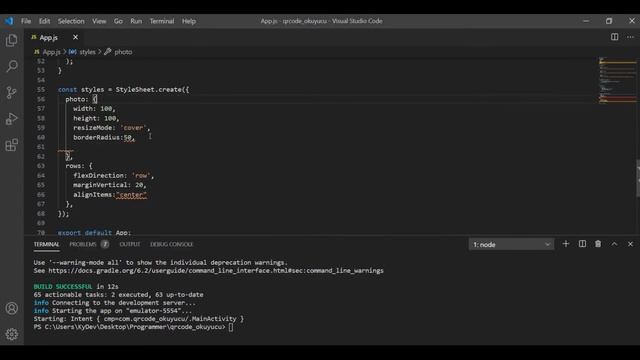Screen dimensions: 640x360
Task: Click 'export default App;' on line 70
Action: [x=94, y=233]
